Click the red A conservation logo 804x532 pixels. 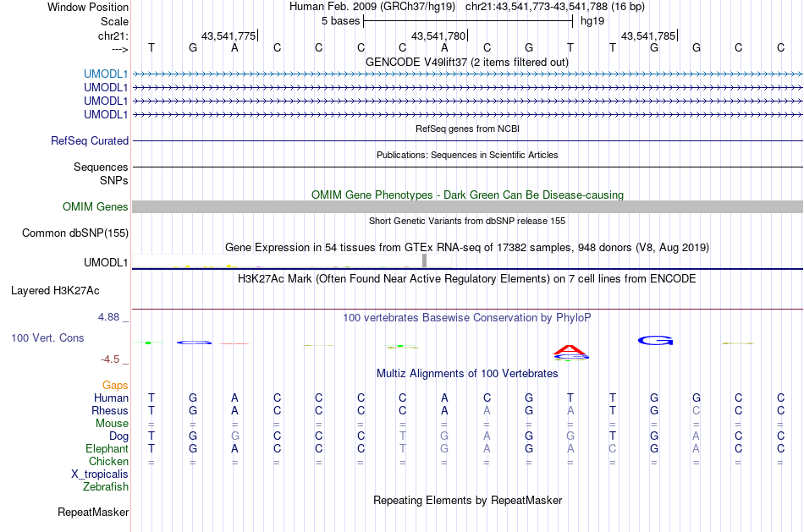click(x=570, y=349)
